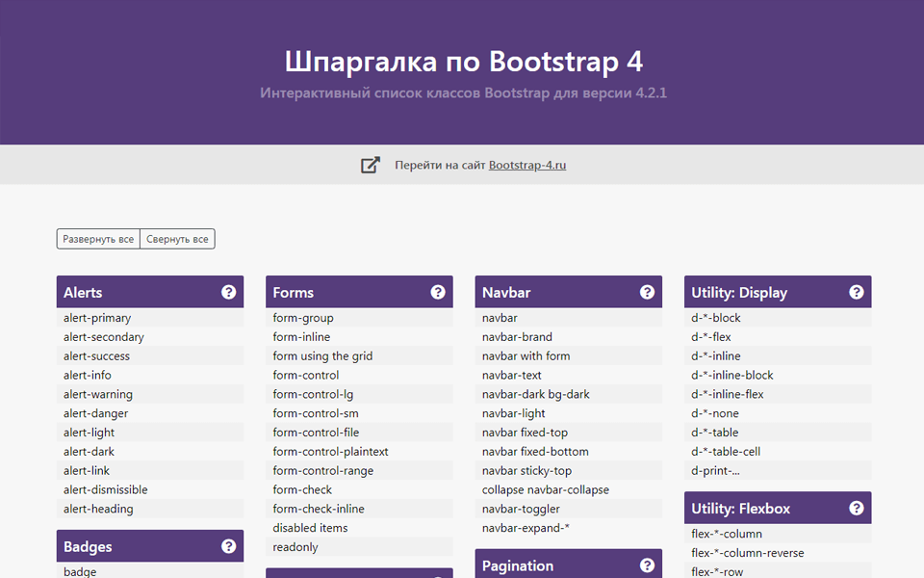
Task: Open the help icon in Utility: Flexbox header
Action: click(857, 508)
